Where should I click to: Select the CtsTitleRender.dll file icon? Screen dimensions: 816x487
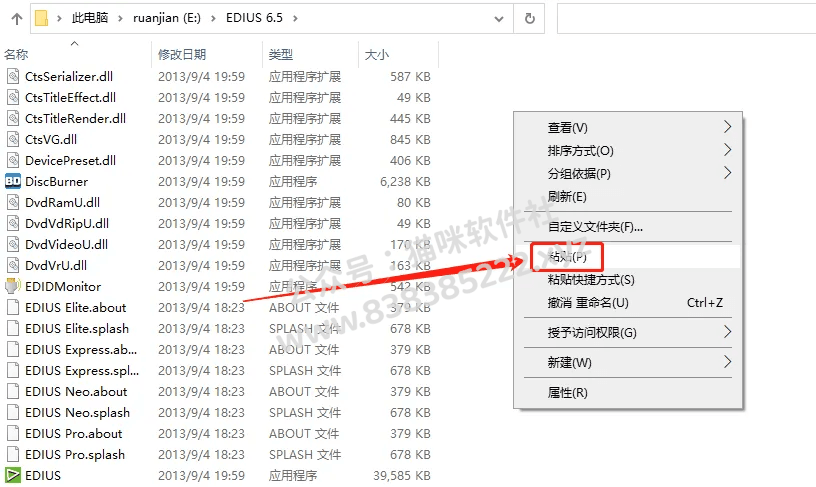tap(13, 119)
